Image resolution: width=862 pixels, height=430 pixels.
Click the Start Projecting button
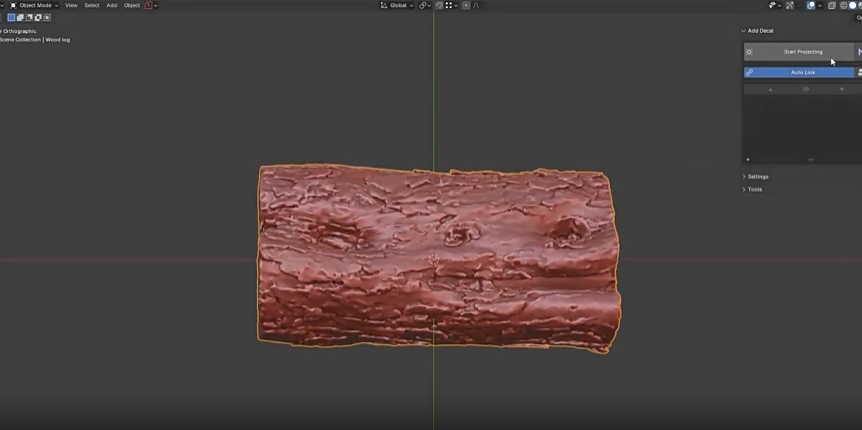click(x=802, y=52)
